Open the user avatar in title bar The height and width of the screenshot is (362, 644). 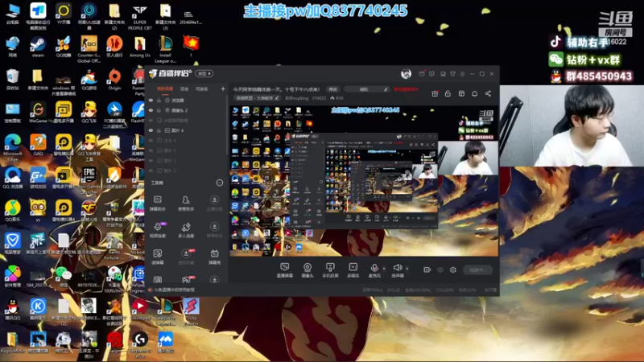tap(406, 73)
